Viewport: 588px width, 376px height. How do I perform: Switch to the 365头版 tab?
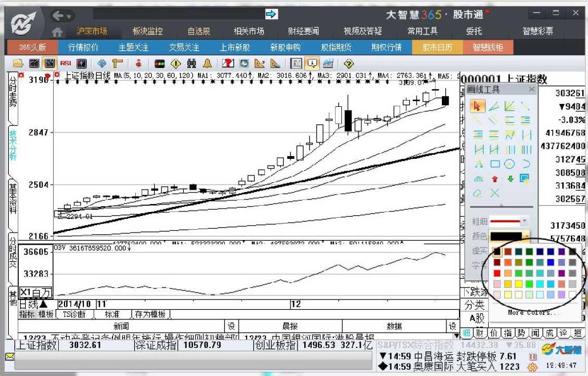coord(32,47)
